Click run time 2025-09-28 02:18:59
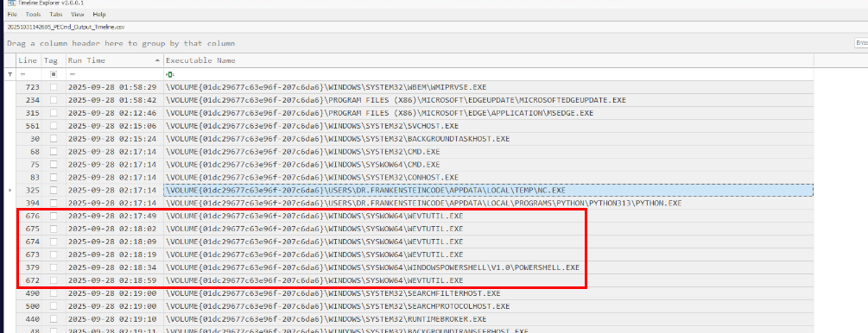The image size is (868, 333). coord(111,280)
